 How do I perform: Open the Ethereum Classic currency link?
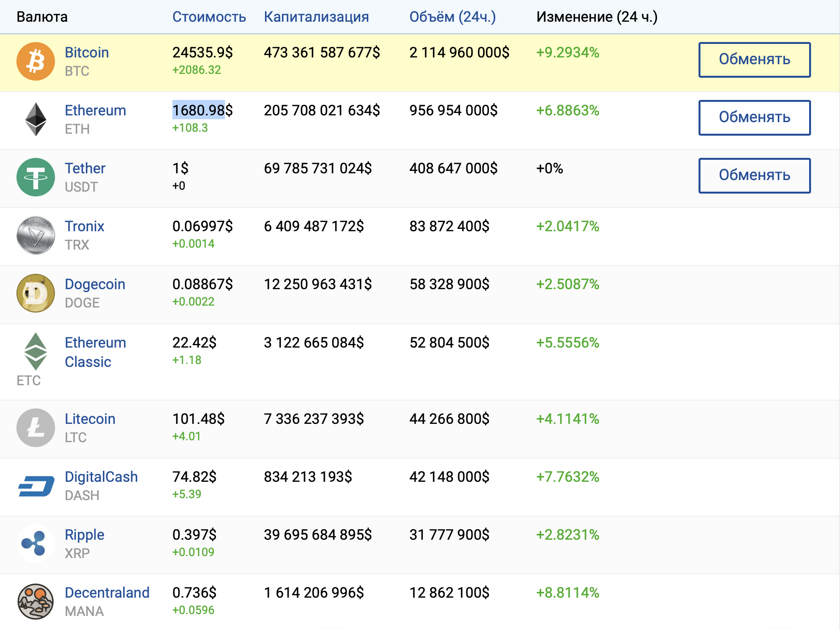click(95, 352)
